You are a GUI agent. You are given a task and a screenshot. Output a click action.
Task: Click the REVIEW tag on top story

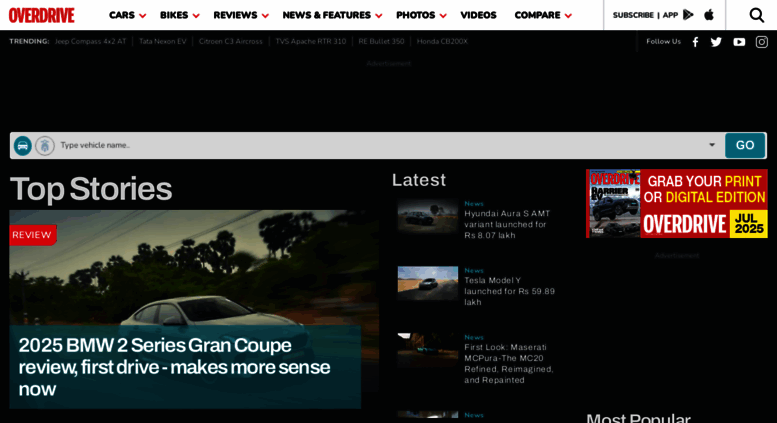32,235
